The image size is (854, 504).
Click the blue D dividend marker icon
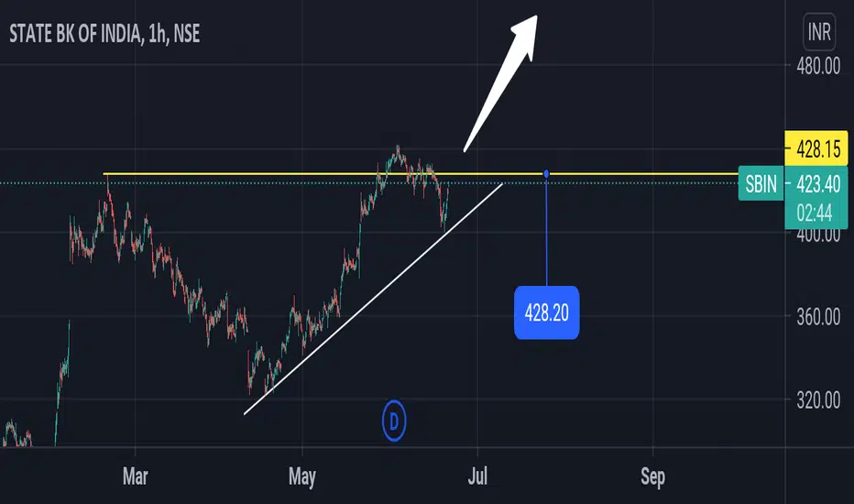pyautogui.click(x=394, y=421)
